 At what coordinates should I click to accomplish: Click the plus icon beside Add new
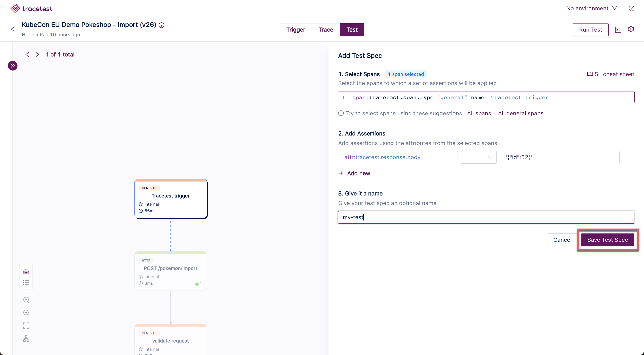pos(341,173)
